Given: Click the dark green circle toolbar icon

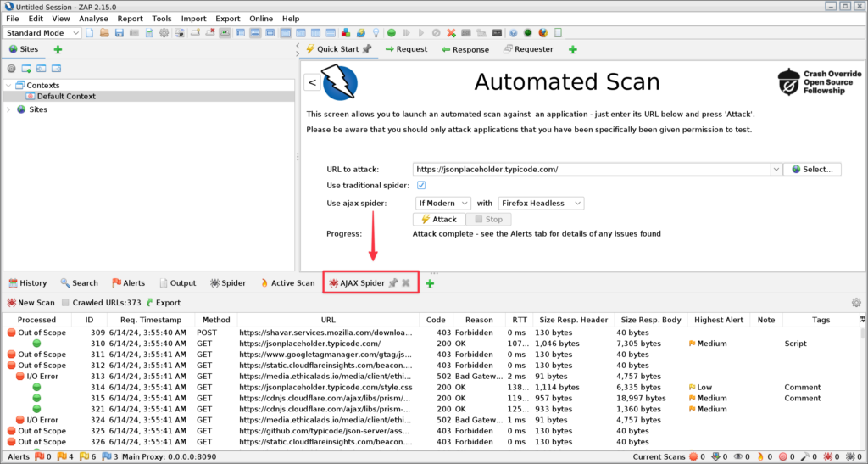Looking at the screenshot, I should pyautogui.click(x=528, y=33).
